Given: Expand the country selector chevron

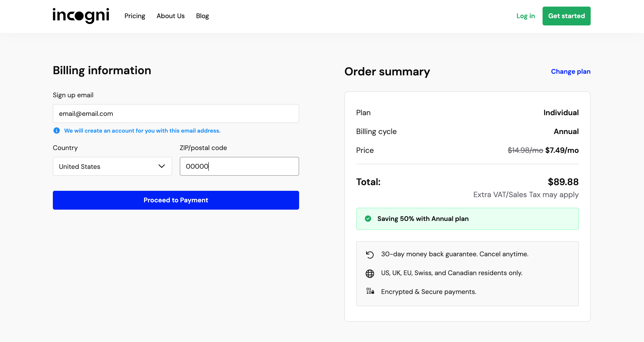Looking at the screenshot, I should pyautogui.click(x=162, y=166).
